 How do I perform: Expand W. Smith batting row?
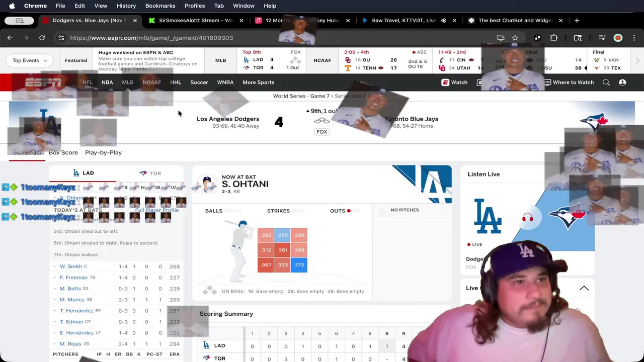pos(55,266)
